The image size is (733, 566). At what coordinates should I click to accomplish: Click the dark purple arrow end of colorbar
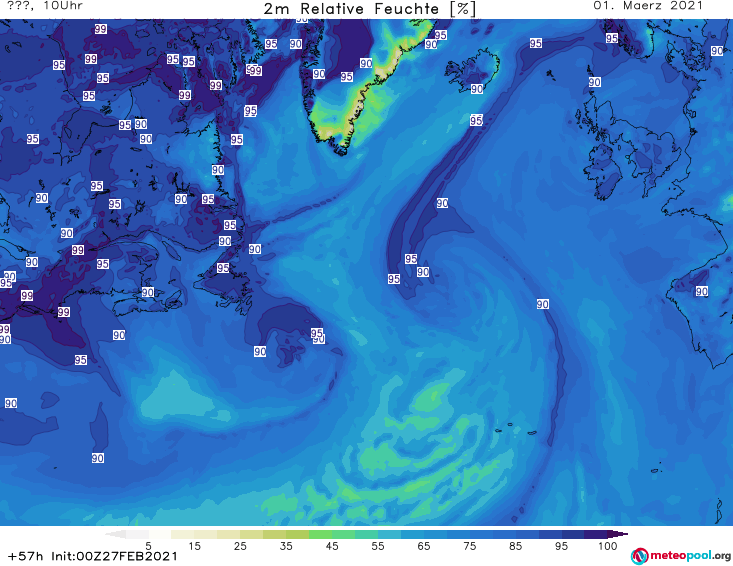(x=620, y=534)
